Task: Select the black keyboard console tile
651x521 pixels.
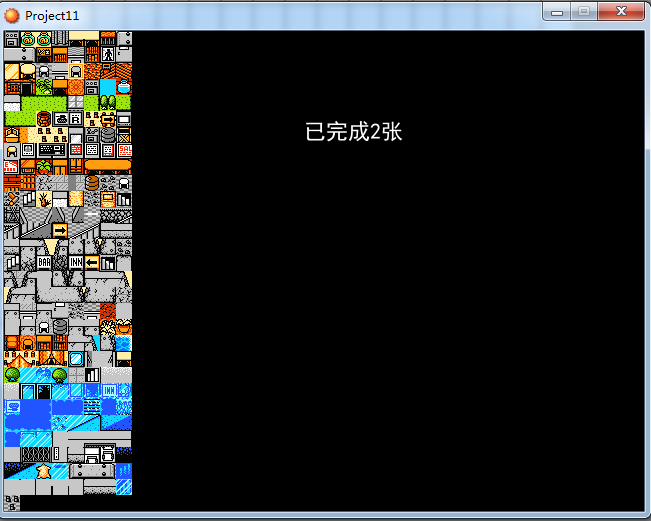Action: pyautogui.click(x=52, y=151)
